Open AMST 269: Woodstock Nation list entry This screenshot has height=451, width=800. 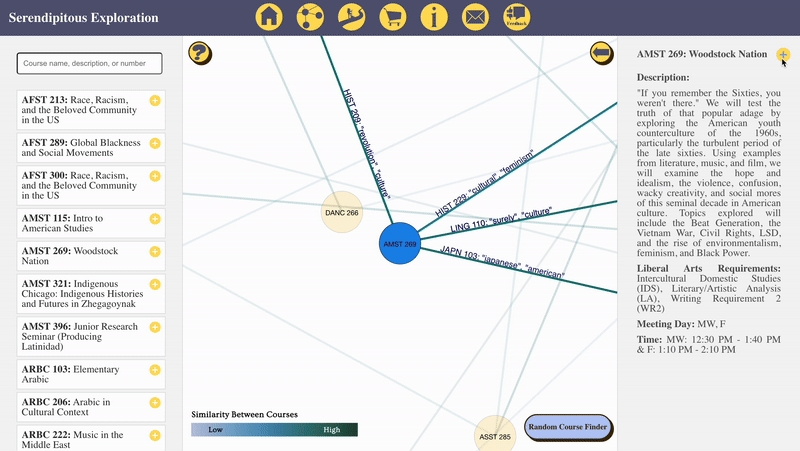(x=91, y=256)
